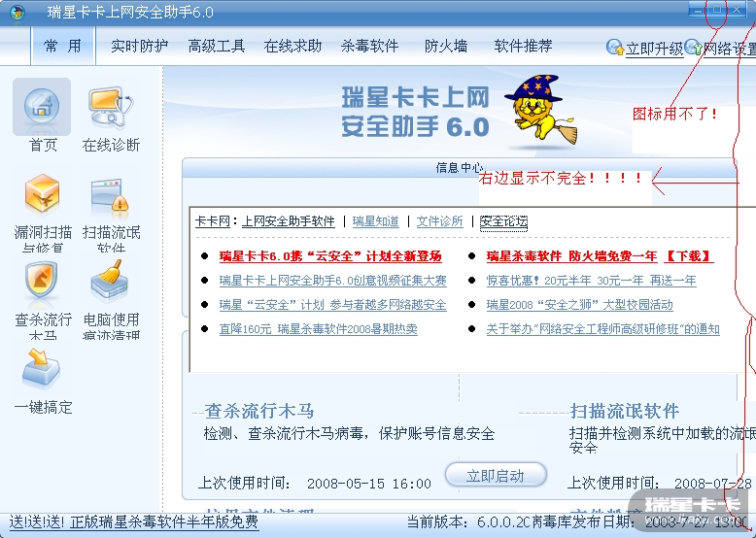Click the 当前版本 version status text

coord(467,521)
